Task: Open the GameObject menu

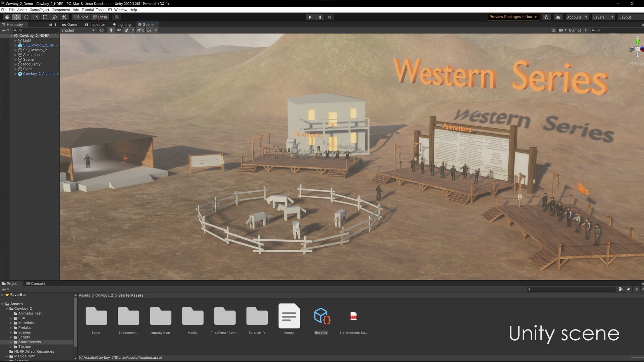Action: coord(39,10)
